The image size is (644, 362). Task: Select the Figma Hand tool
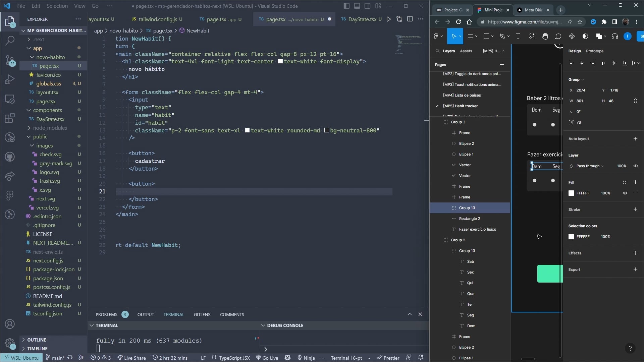545,36
